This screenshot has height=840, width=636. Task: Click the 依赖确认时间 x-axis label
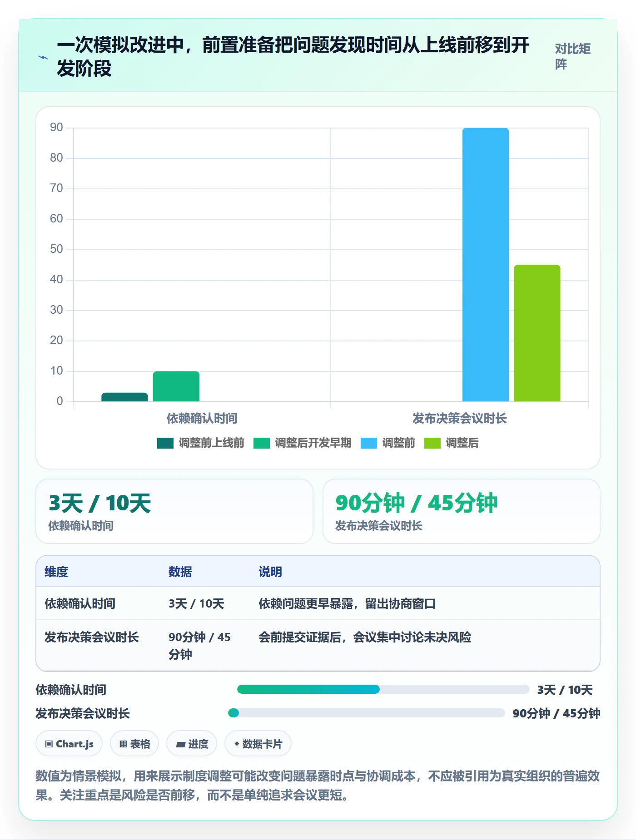202,418
